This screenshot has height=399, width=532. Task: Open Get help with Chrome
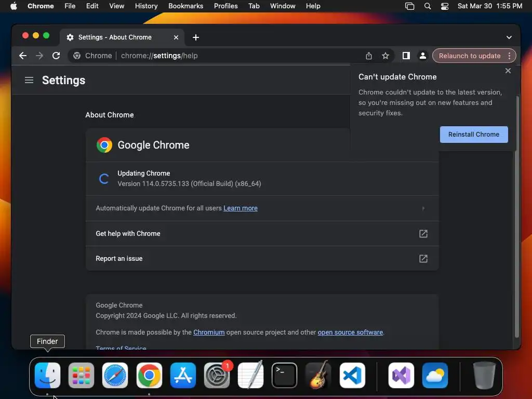tap(262, 233)
